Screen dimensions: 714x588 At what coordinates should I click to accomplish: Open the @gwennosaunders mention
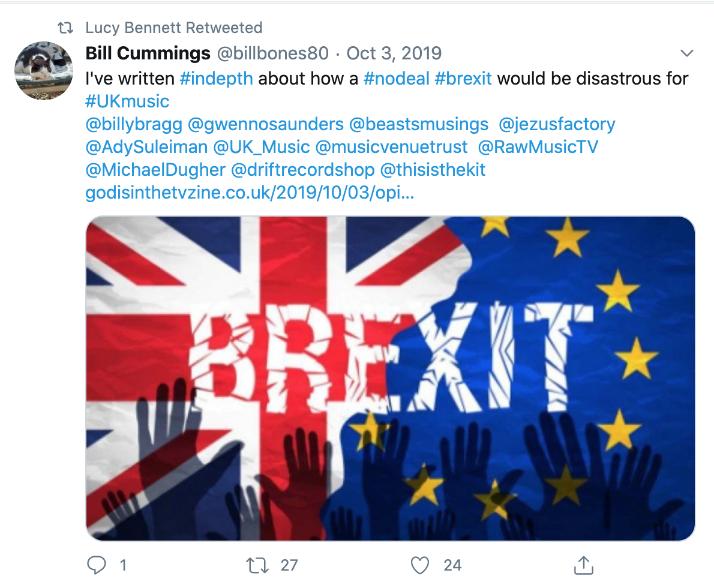[x=266, y=124]
